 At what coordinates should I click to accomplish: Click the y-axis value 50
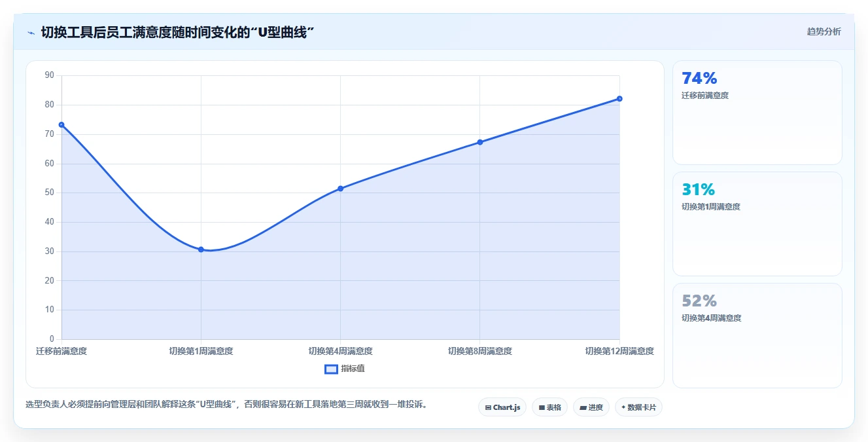[x=50, y=193]
